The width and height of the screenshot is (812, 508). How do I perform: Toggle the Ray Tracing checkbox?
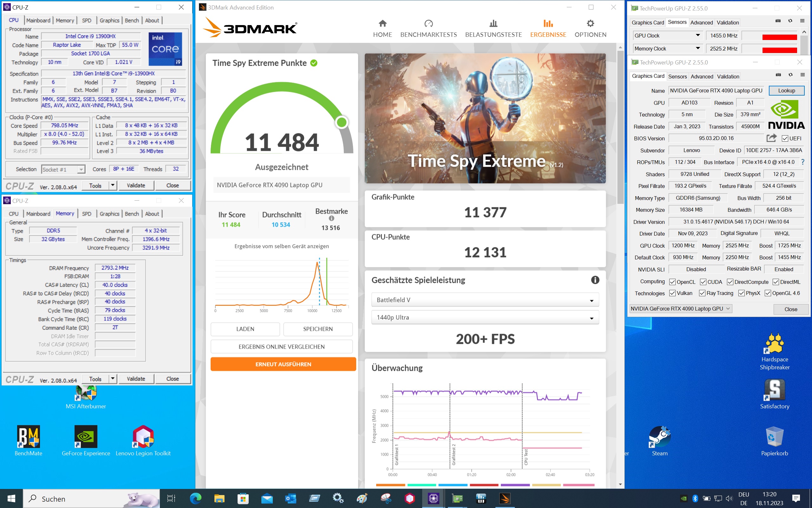tap(702, 293)
